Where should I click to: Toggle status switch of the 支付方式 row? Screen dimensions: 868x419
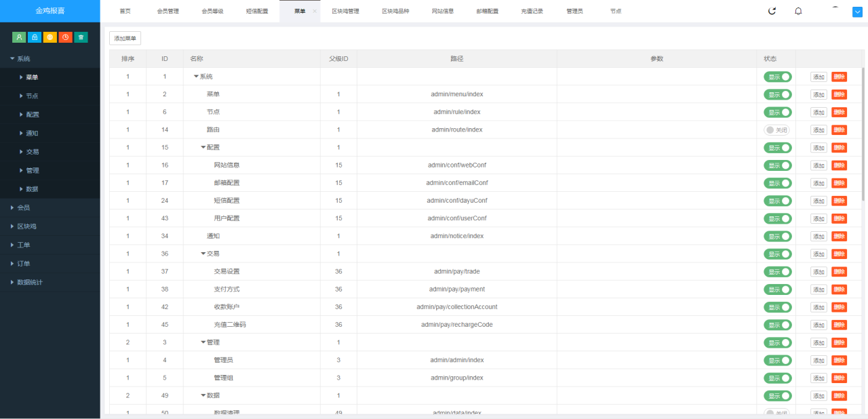pos(777,290)
